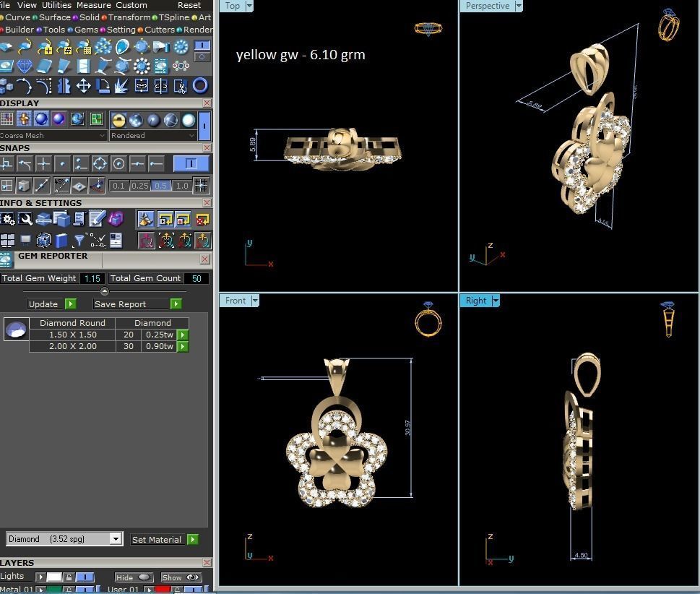This screenshot has height=594, width=700.
Task: Collapse the gem reporter totals arrow
Action: (x=105, y=291)
